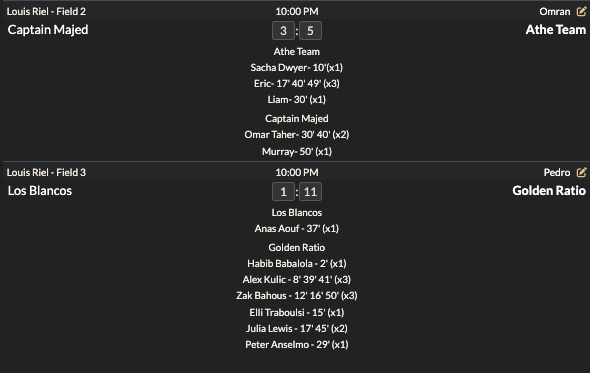Open the Athe Team name on right
This screenshot has height=373, width=590.
(555, 30)
